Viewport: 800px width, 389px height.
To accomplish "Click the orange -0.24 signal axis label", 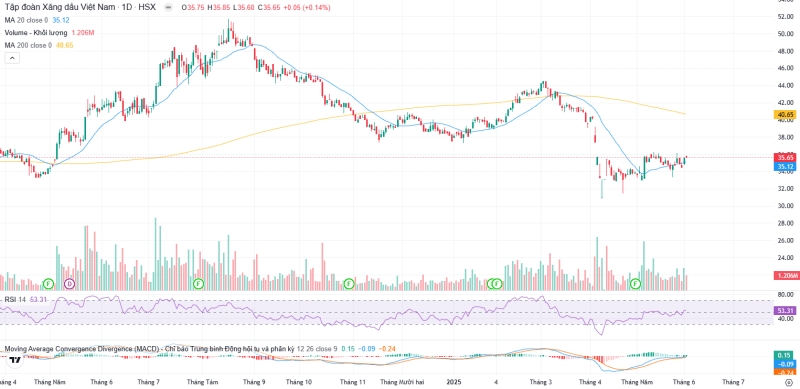I will [x=786, y=372].
